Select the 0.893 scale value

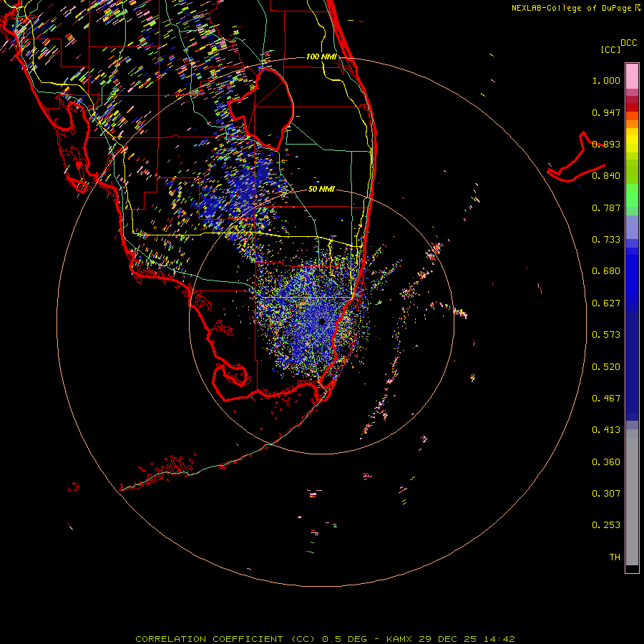point(606,144)
